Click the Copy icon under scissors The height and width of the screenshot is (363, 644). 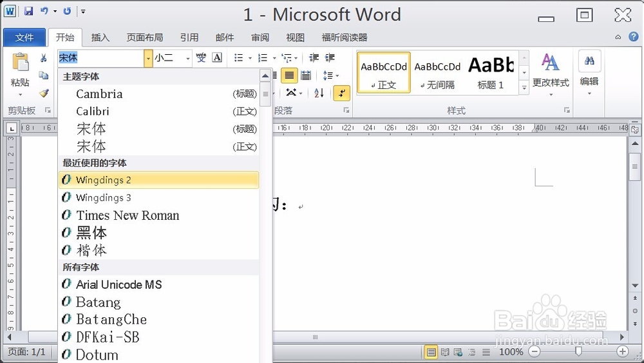[x=44, y=75]
